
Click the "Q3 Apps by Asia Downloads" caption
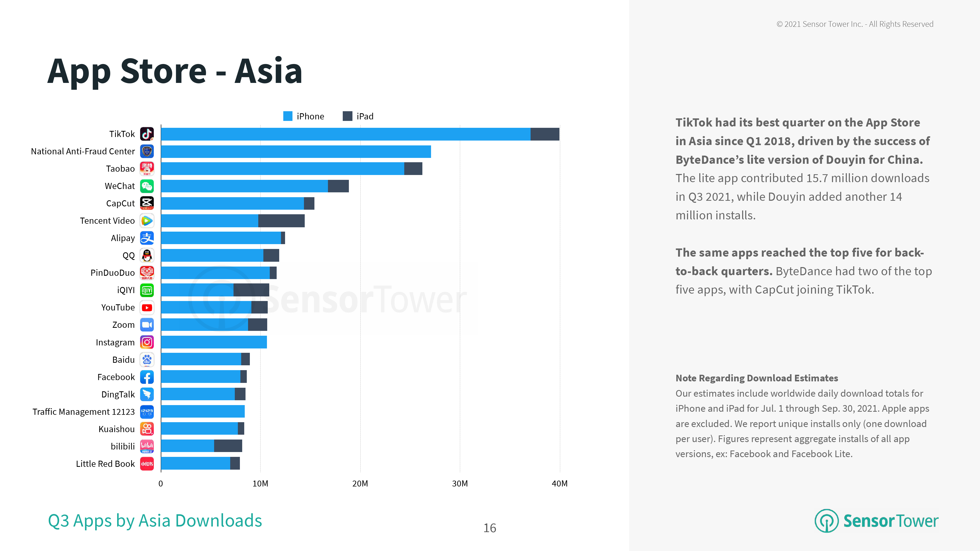(155, 520)
